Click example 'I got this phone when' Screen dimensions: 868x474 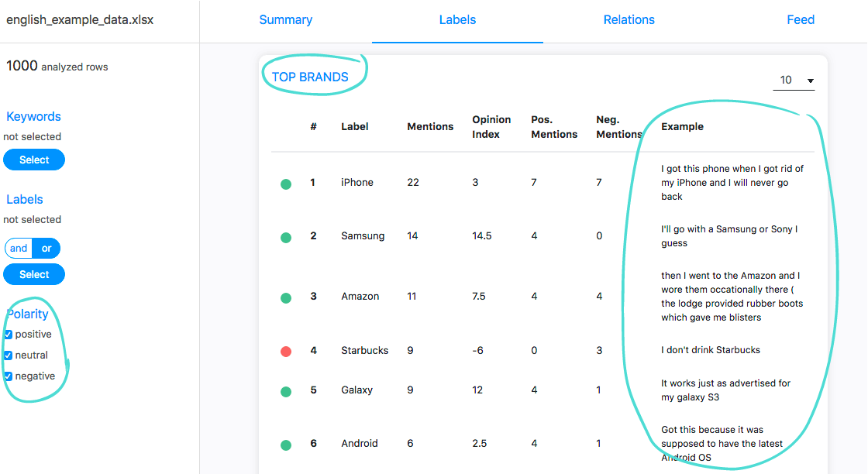[x=732, y=183]
